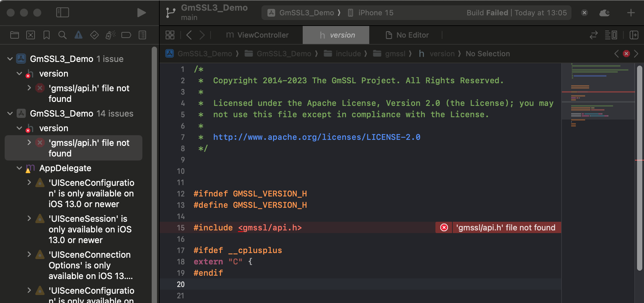Click the No Selection breadcrumb

coord(488,54)
